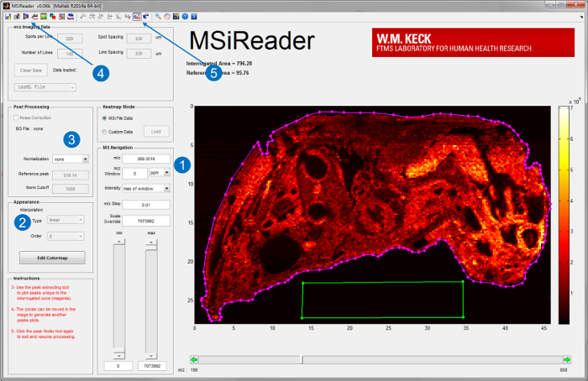Open the help question mark icon

pos(185,17)
